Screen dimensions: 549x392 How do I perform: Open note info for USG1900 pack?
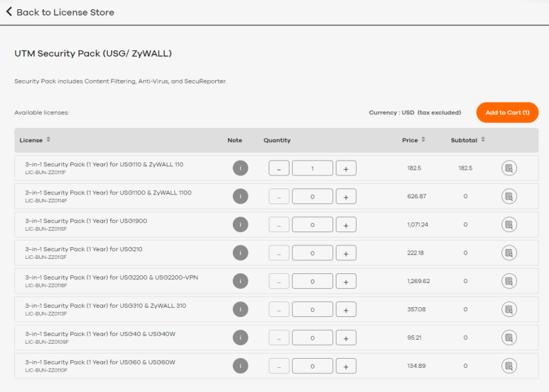pos(241,224)
